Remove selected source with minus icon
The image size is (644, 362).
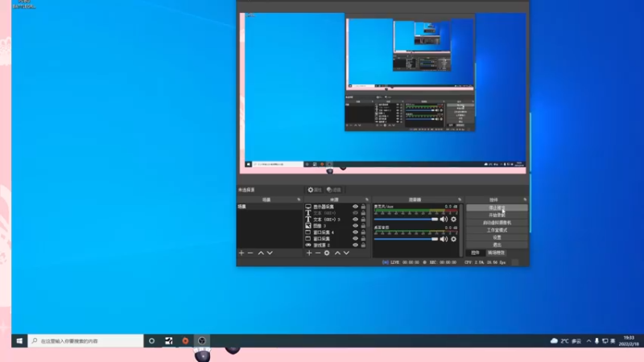click(318, 253)
